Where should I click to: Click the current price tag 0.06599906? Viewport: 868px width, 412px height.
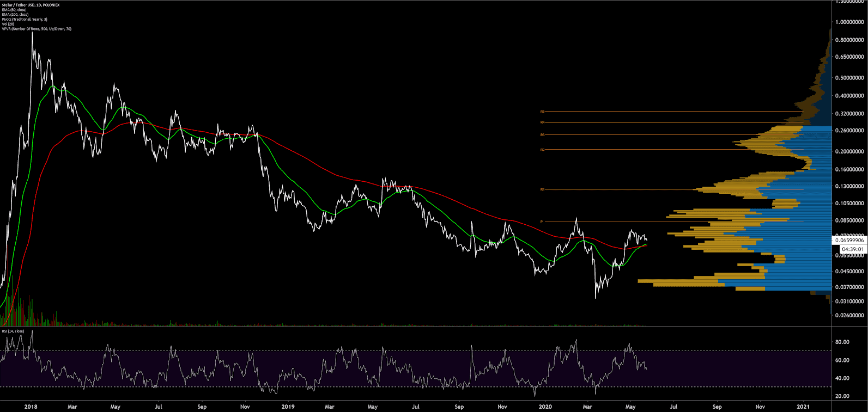849,240
